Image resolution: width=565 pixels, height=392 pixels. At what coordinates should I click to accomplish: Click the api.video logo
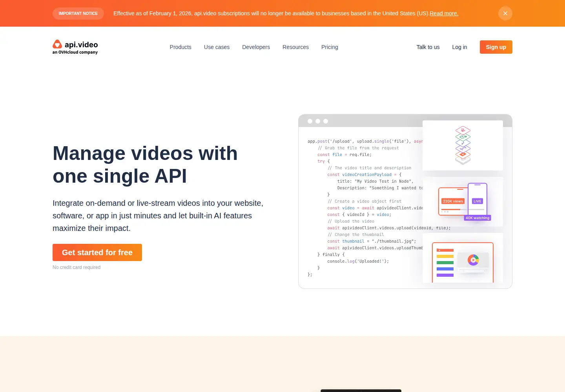[75, 47]
